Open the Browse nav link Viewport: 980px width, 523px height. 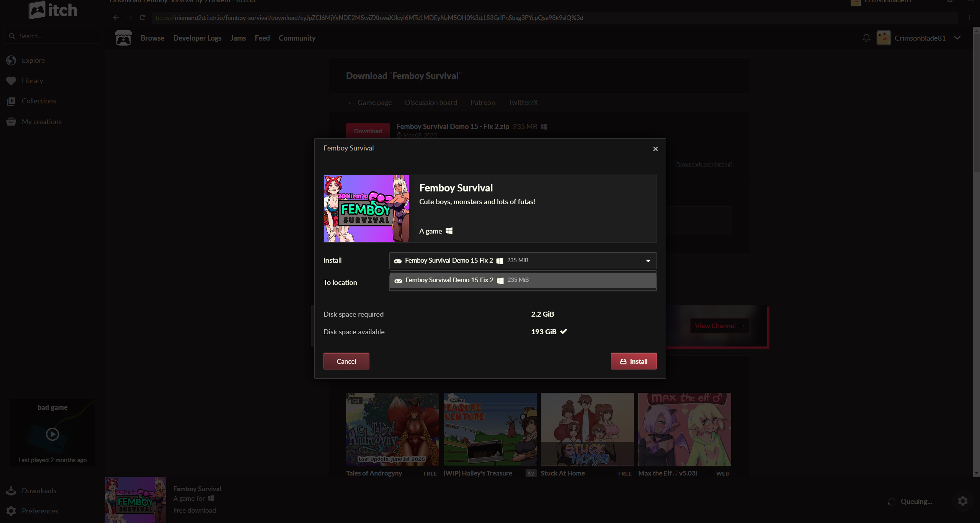click(x=152, y=38)
